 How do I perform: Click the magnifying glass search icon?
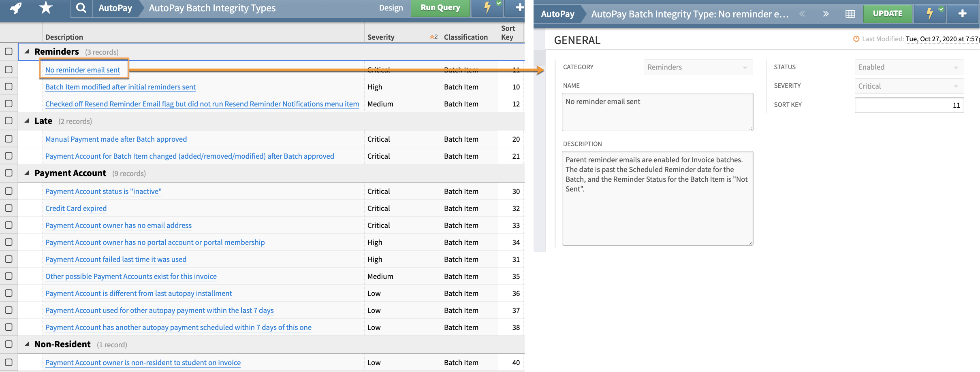pos(81,8)
